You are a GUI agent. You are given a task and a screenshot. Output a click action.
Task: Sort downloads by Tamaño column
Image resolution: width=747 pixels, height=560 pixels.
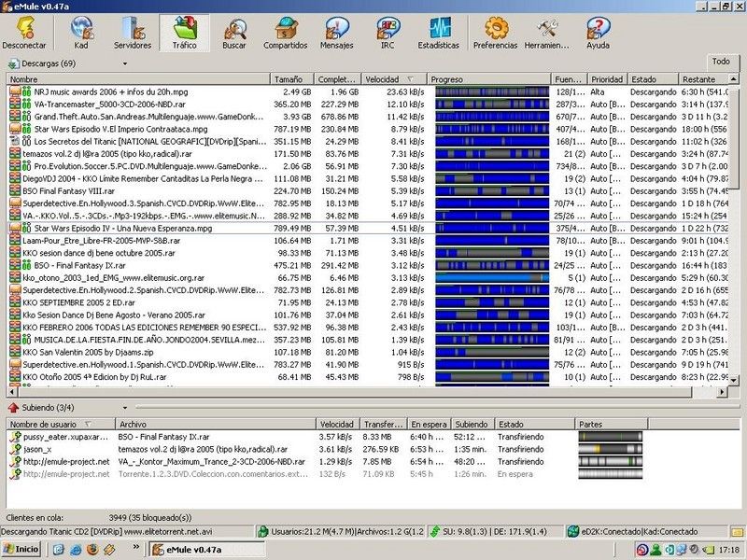[x=291, y=79]
